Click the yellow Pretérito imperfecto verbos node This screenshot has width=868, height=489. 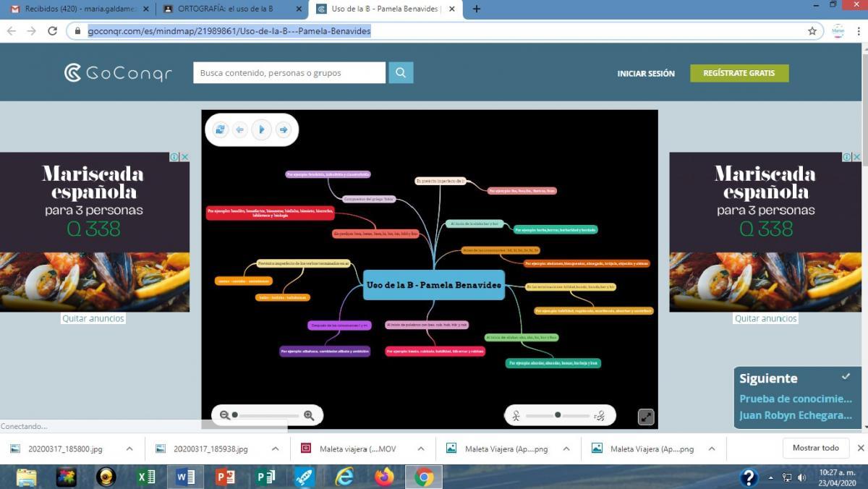(303, 263)
